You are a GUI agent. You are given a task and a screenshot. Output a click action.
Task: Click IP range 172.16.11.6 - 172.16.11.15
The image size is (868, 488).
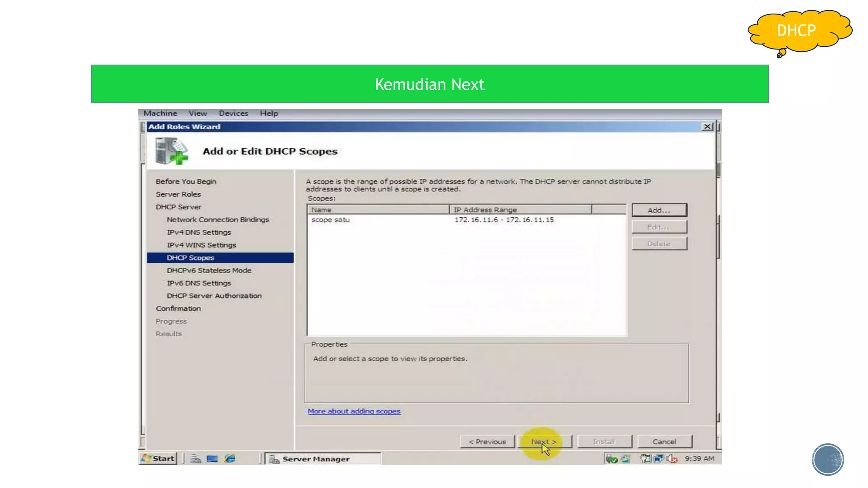[x=504, y=220]
